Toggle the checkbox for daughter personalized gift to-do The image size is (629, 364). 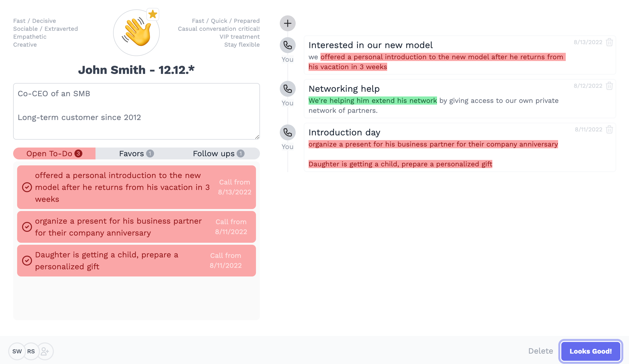click(x=27, y=260)
